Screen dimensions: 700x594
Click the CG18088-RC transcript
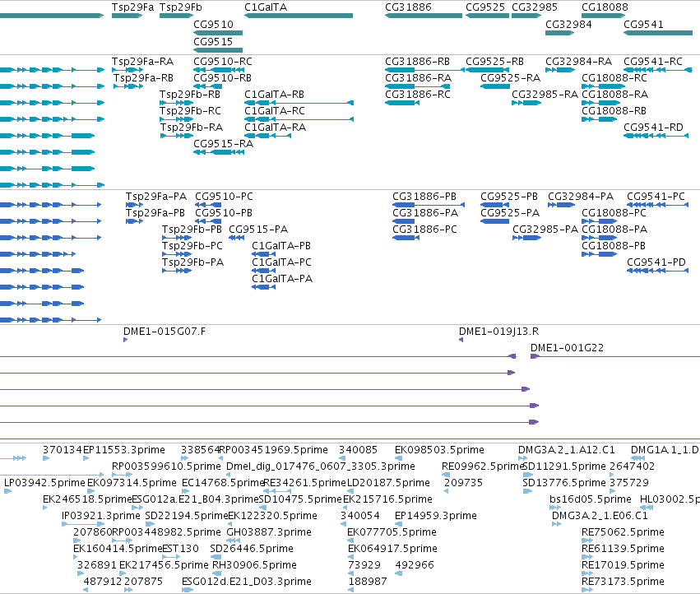[603, 86]
